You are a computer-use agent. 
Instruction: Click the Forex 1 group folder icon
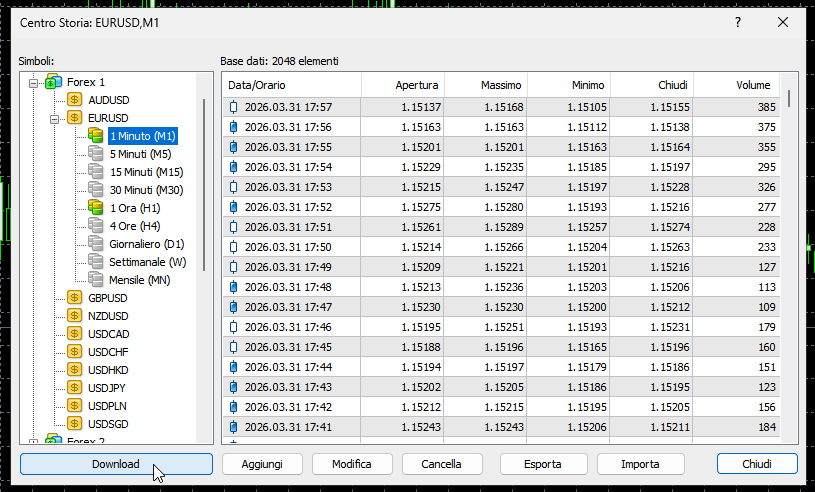pyautogui.click(x=54, y=82)
